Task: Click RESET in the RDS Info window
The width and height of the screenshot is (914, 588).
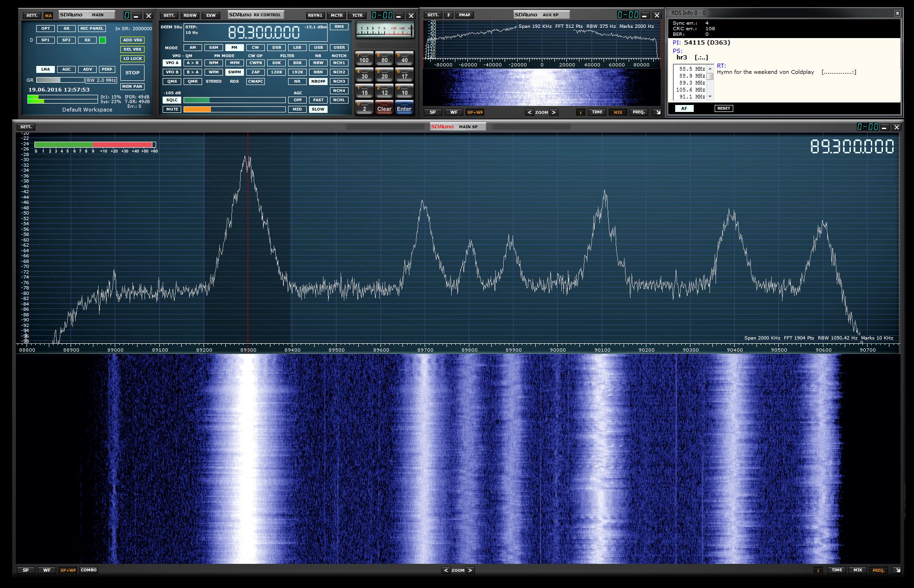Action: click(723, 108)
